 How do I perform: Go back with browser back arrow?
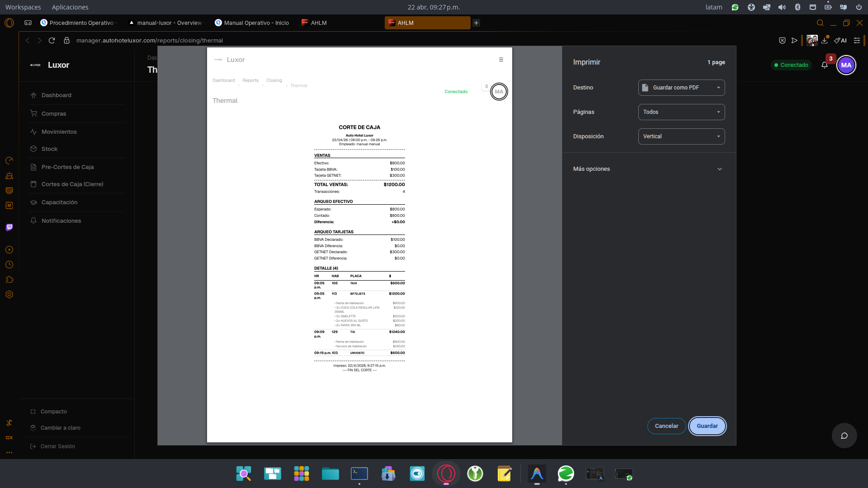point(28,40)
